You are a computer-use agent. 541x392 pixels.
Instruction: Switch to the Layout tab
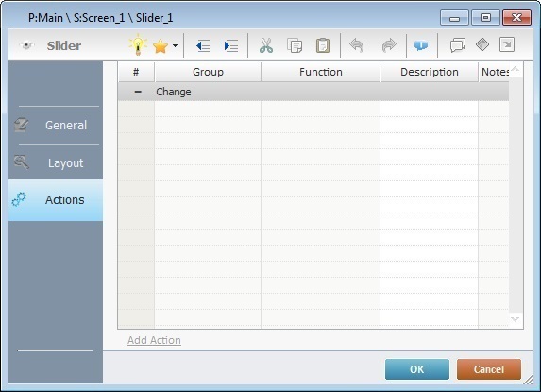[56, 162]
